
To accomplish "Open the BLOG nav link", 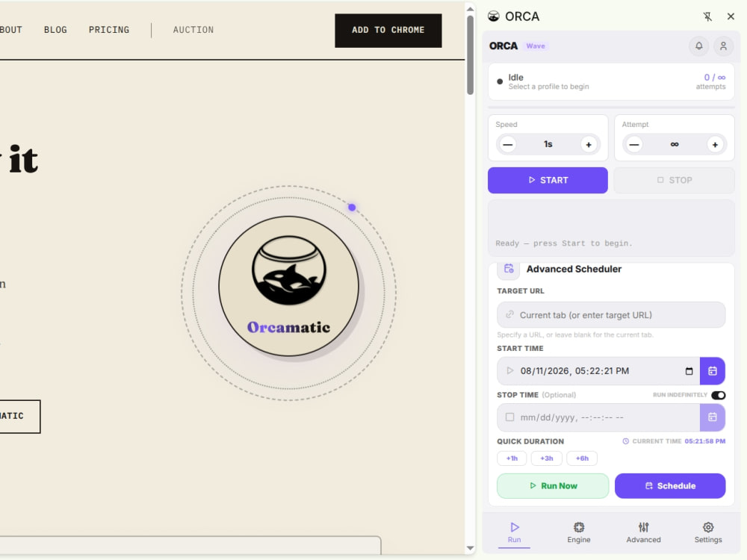I will point(55,30).
